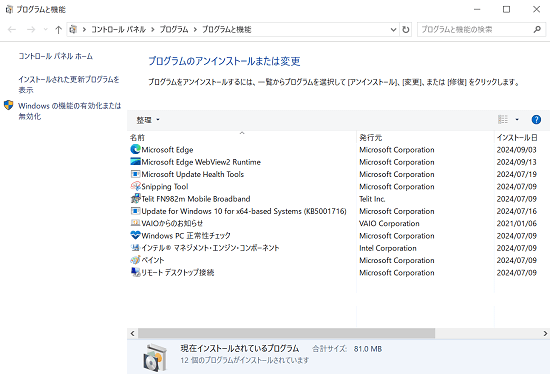
Task: Click プログラムと機能 breadcrumb in address bar
Action: [x=226, y=29]
